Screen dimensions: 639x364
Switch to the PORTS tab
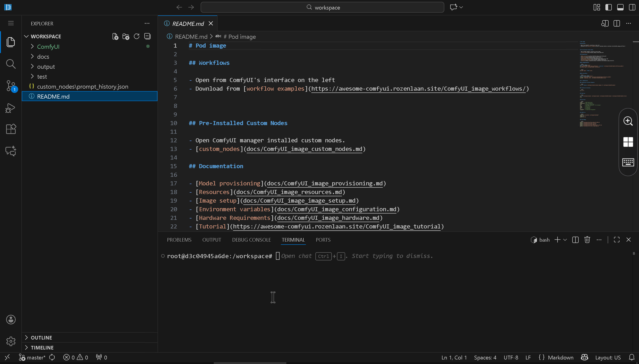(323, 240)
